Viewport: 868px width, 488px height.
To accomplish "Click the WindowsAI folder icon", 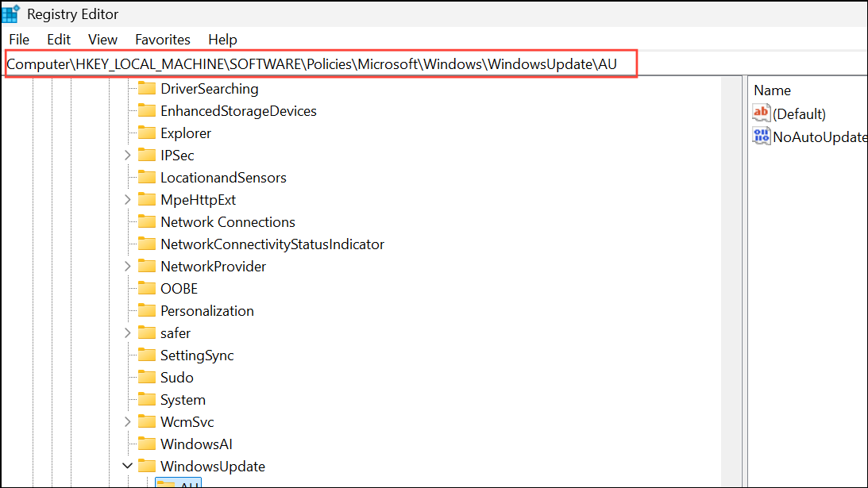I will pyautogui.click(x=146, y=444).
